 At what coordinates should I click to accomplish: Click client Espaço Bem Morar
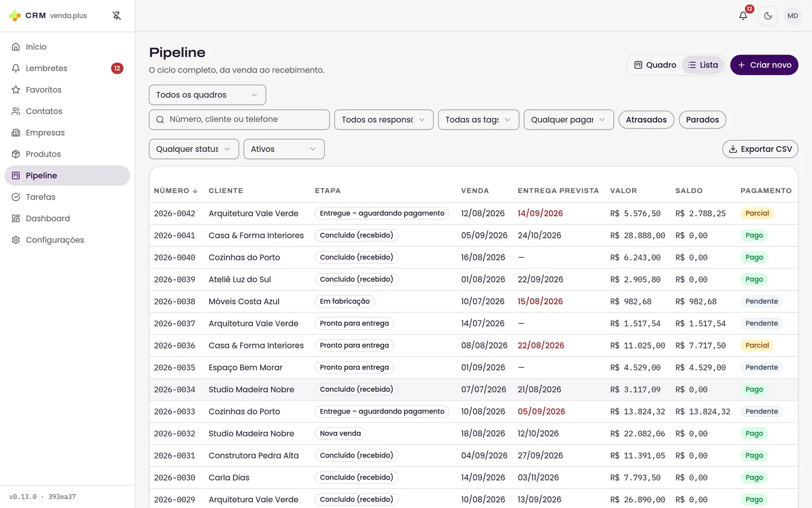pyautogui.click(x=246, y=368)
